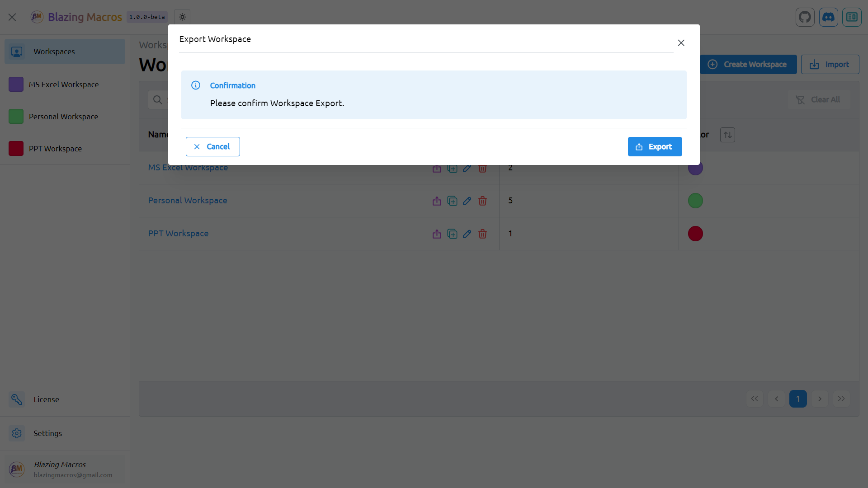Open the GitHub link icon
Image resolution: width=868 pixels, height=488 pixels.
click(x=805, y=17)
